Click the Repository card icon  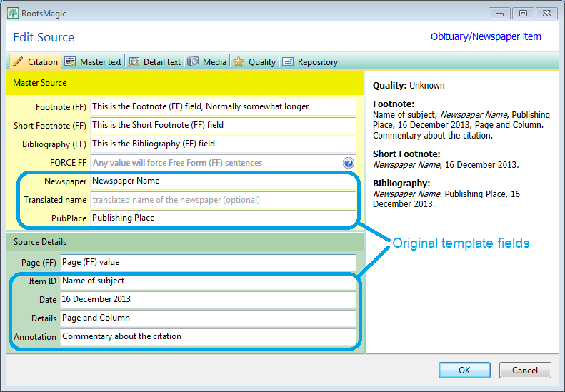pyautogui.click(x=288, y=61)
